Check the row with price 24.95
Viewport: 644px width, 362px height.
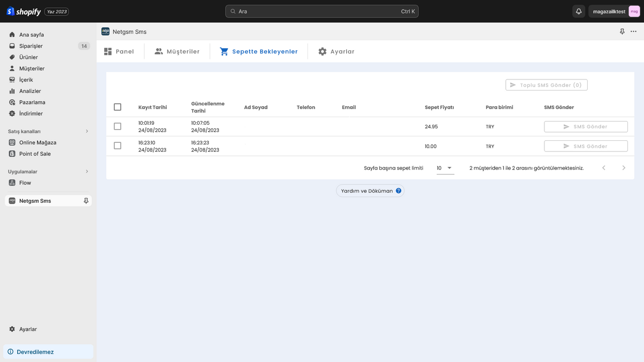click(x=118, y=127)
